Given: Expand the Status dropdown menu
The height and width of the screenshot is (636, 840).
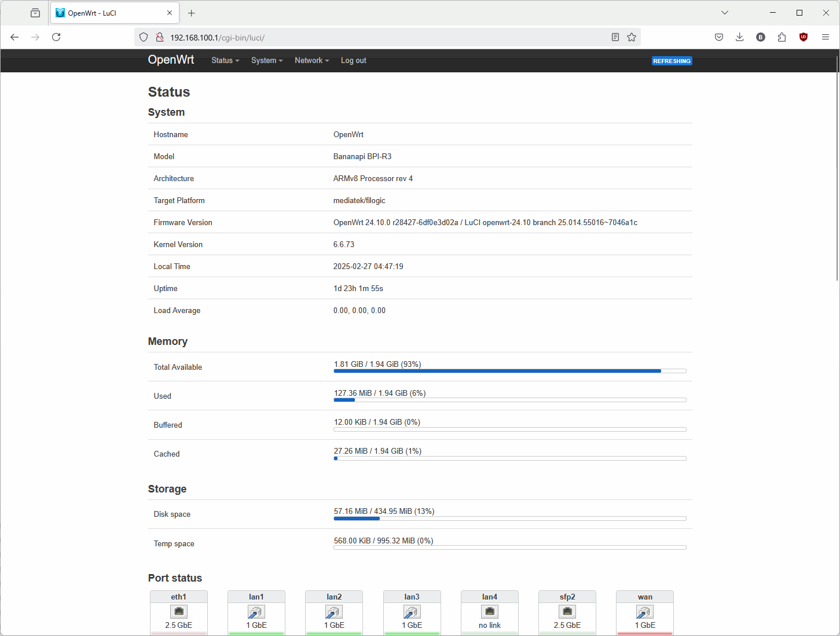Looking at the screenshot, I should click(225, 60).
